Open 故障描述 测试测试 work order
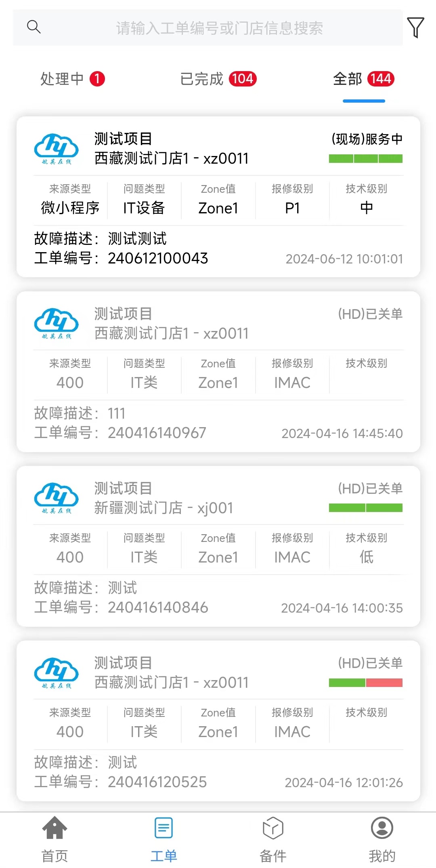 [137, 239]
